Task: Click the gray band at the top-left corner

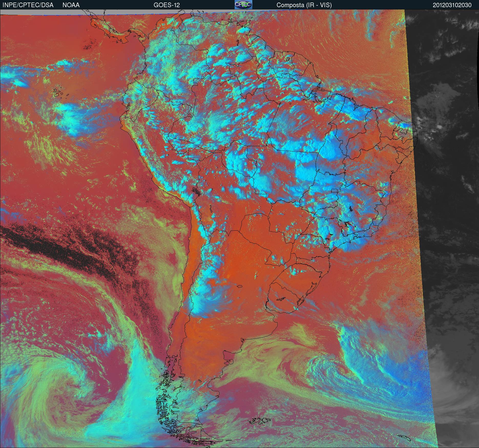Action: point(38,12)
